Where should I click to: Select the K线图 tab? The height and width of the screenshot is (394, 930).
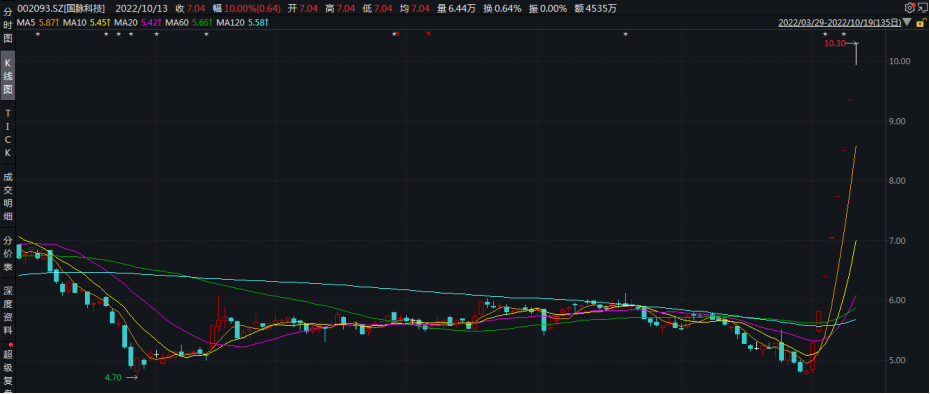tap(8, 77)
